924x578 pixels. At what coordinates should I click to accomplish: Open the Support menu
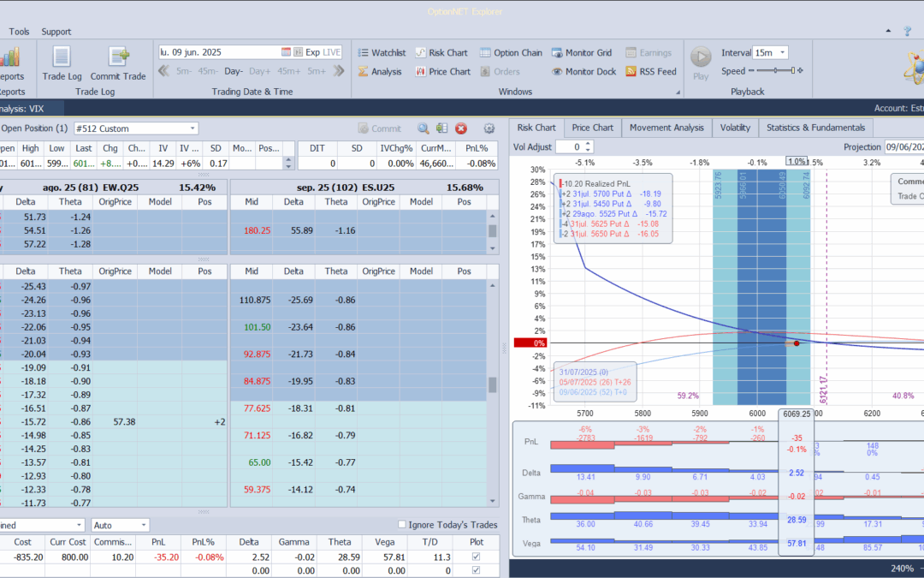tap(56, 32)
